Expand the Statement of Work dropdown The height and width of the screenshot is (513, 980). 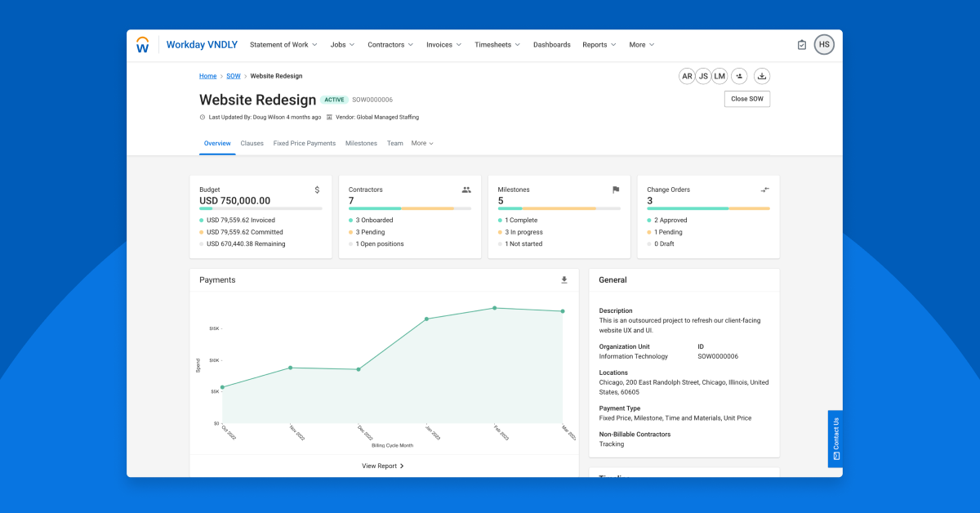pyautogui.click(x=283, y=44)
